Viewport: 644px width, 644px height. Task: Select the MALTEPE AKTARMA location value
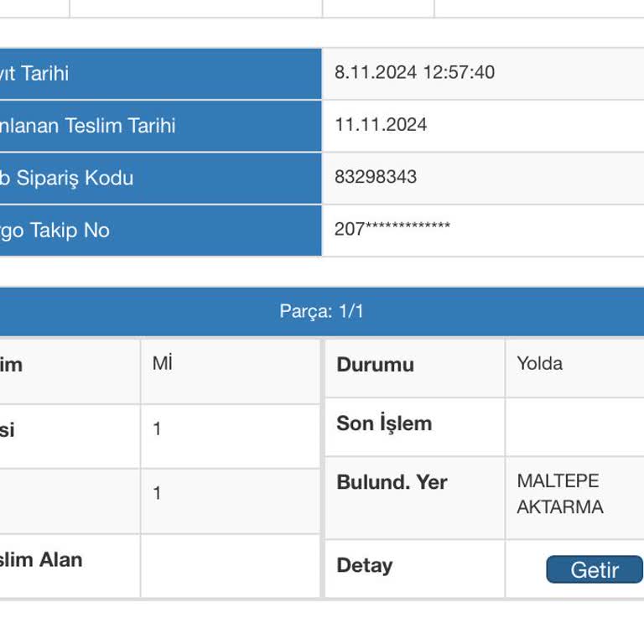(560, 494)
